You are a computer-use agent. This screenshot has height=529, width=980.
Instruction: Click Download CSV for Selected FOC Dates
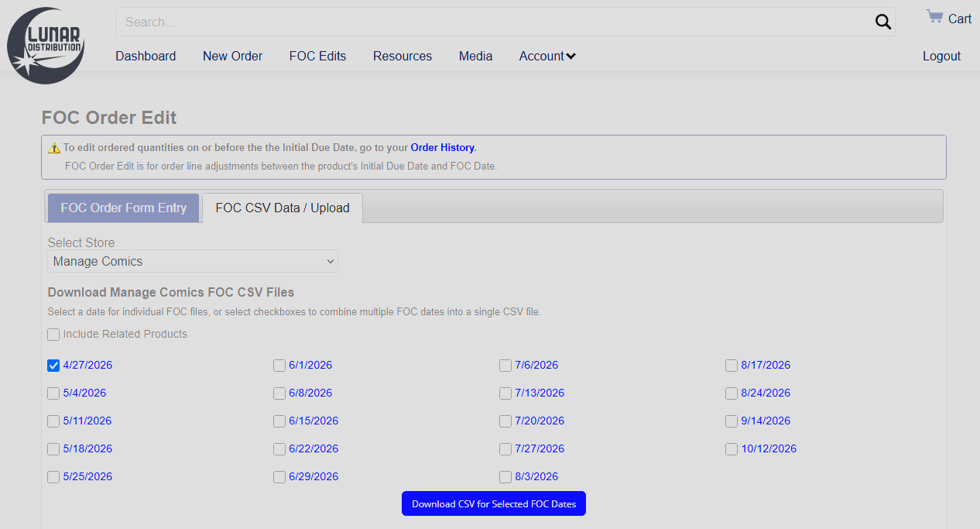coord(494,503)
